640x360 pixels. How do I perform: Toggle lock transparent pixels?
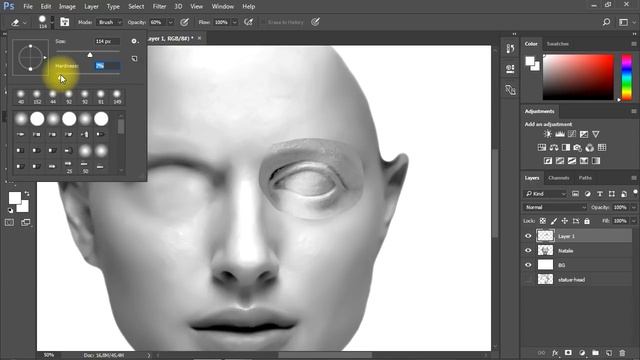pyautogui.click(x=542, y=221)
